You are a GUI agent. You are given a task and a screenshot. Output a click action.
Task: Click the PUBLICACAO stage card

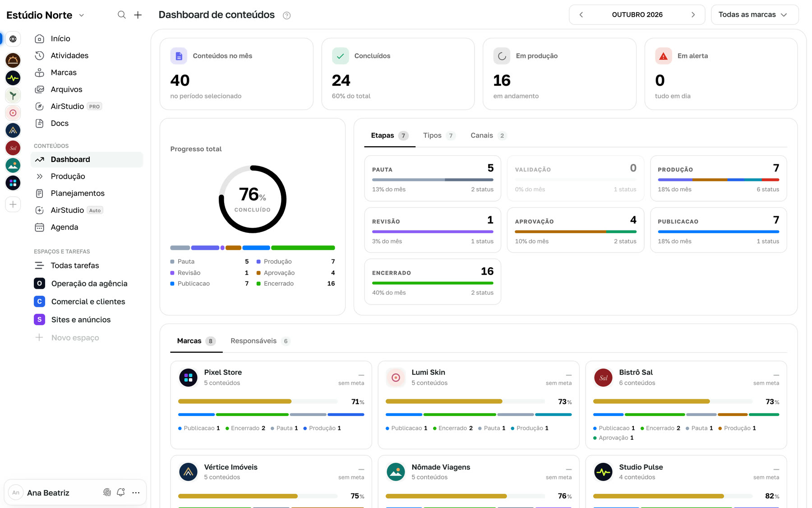point(718,230)
